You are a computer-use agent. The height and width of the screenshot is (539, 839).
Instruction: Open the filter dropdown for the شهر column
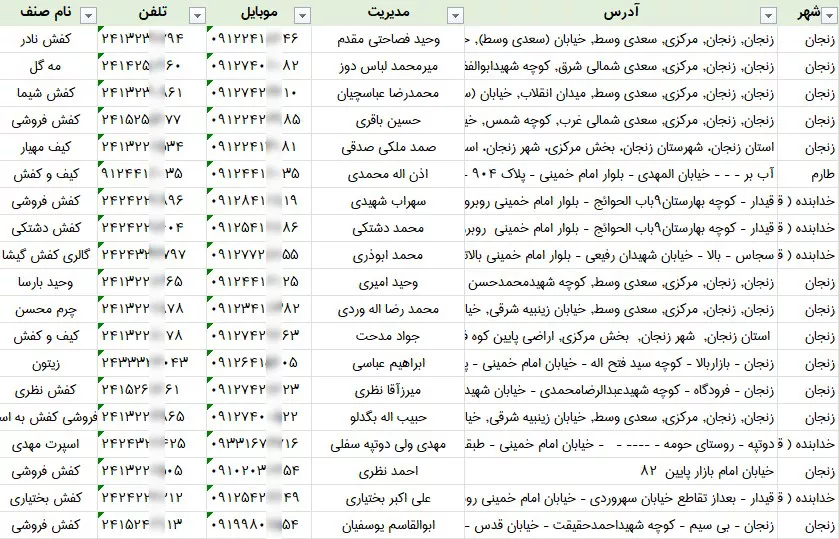(x=829, y=16)
